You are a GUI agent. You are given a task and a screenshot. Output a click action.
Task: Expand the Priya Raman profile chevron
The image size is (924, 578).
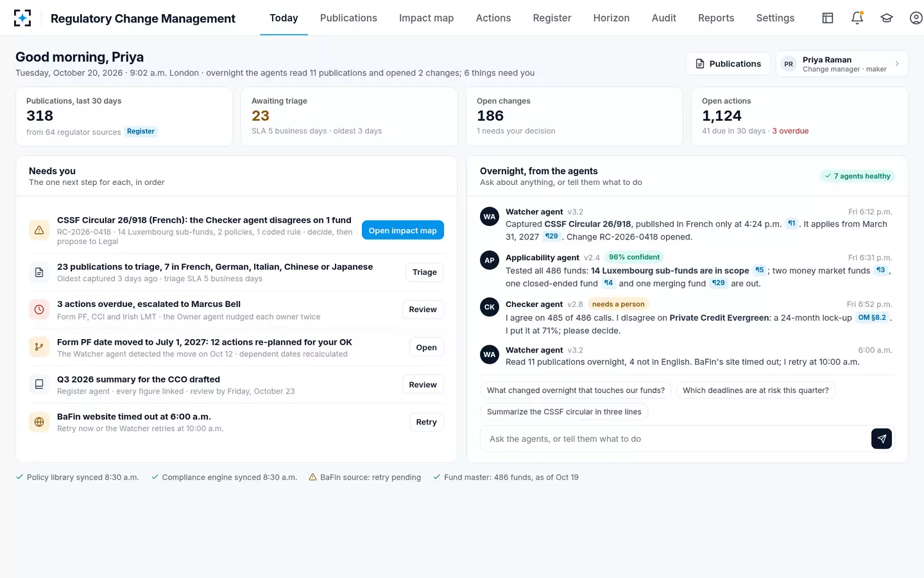click(897, 64)
